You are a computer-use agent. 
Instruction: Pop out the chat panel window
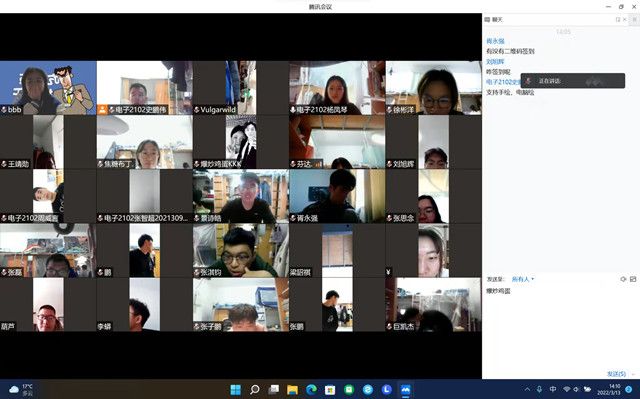[x=618, y=20]
